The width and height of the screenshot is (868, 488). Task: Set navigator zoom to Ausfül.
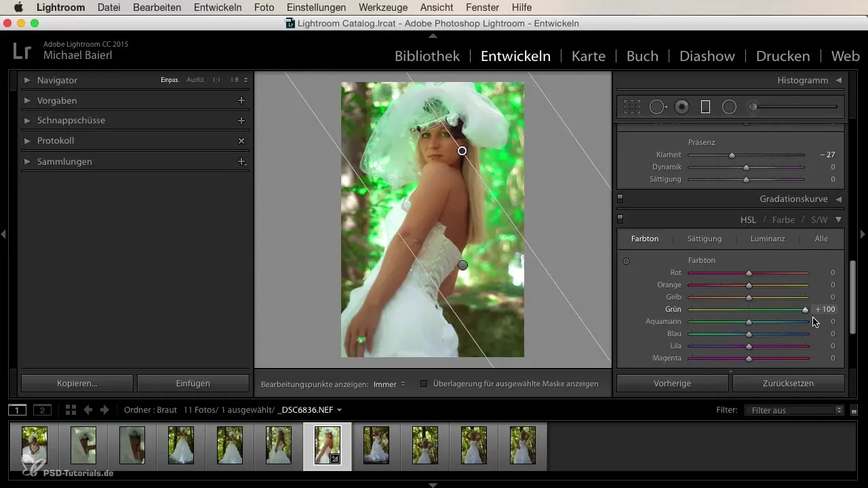[x=195, y=80]
